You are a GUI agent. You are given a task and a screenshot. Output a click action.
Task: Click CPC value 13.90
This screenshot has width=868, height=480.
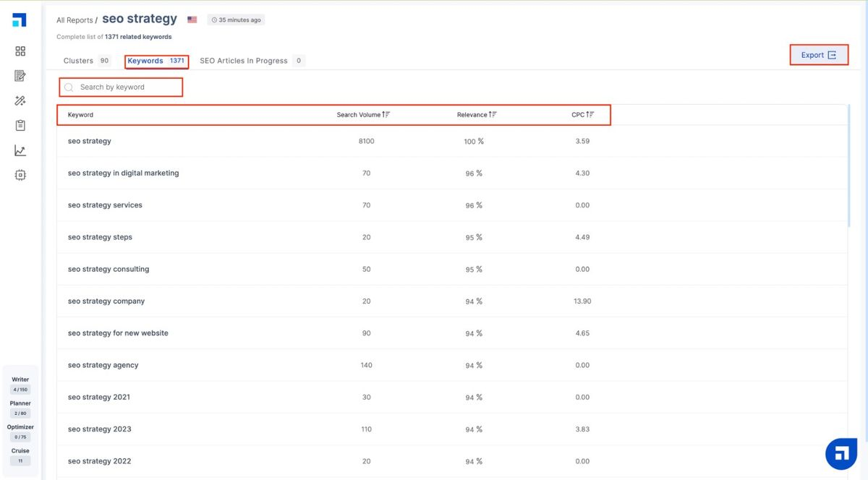click(582, 301)
